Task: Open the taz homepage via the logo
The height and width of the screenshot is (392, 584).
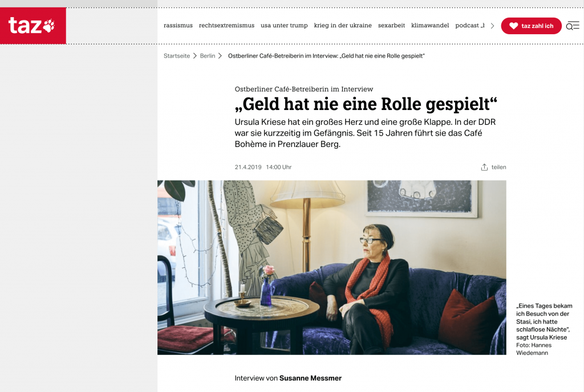Action: (x=33, y=26)
